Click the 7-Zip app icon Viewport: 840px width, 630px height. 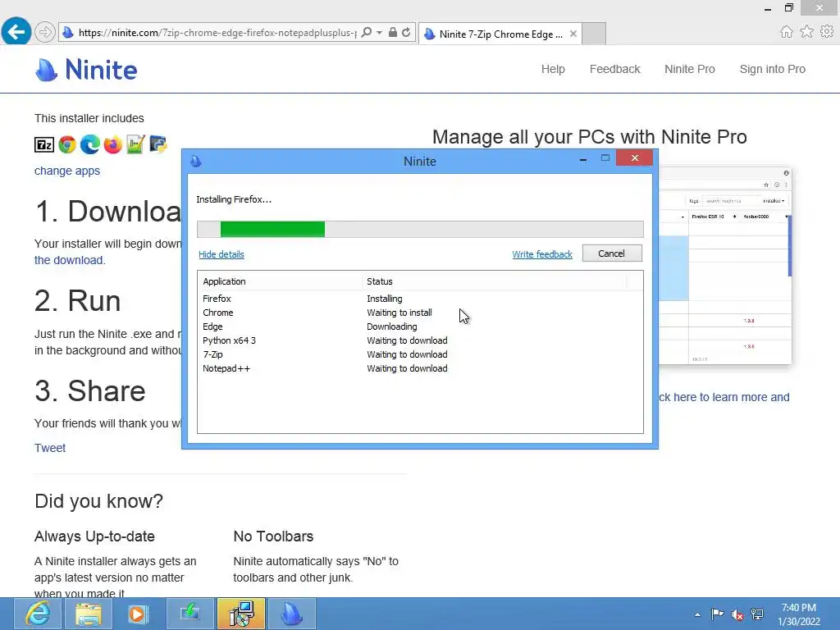44,144
